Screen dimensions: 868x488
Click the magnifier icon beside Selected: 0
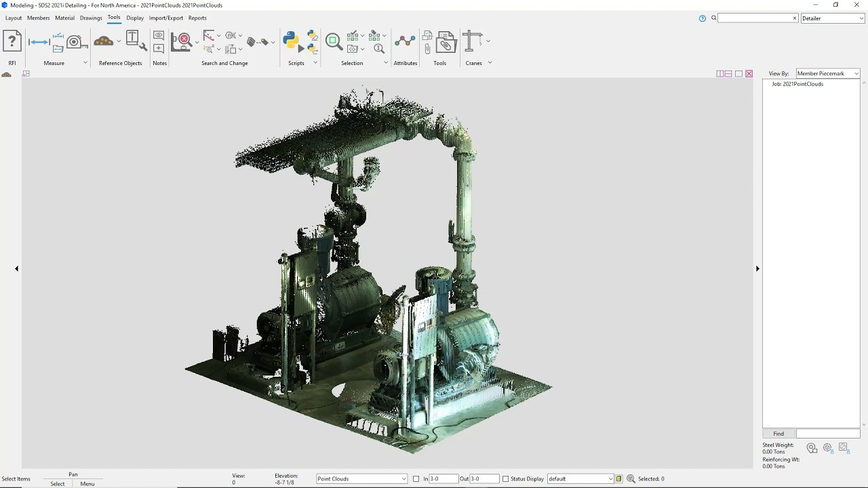[x=631, y=479]
